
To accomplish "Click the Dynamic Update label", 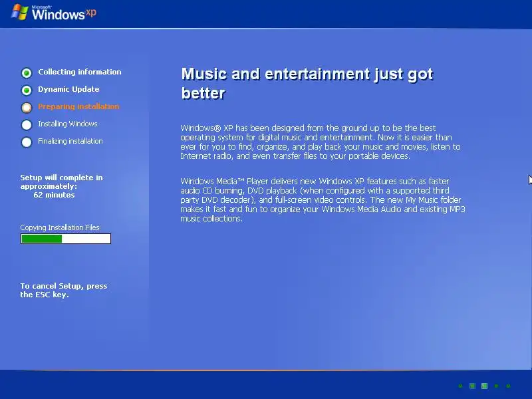I will 68,89.
